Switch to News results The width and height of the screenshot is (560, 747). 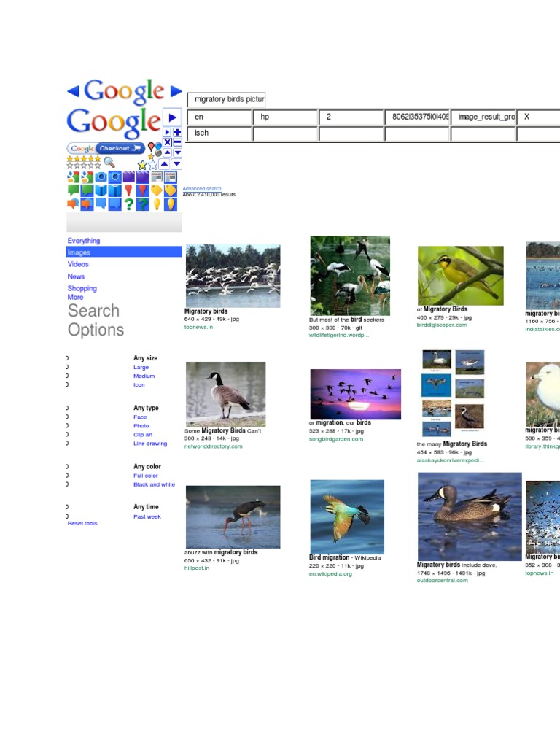pos(76,276)
